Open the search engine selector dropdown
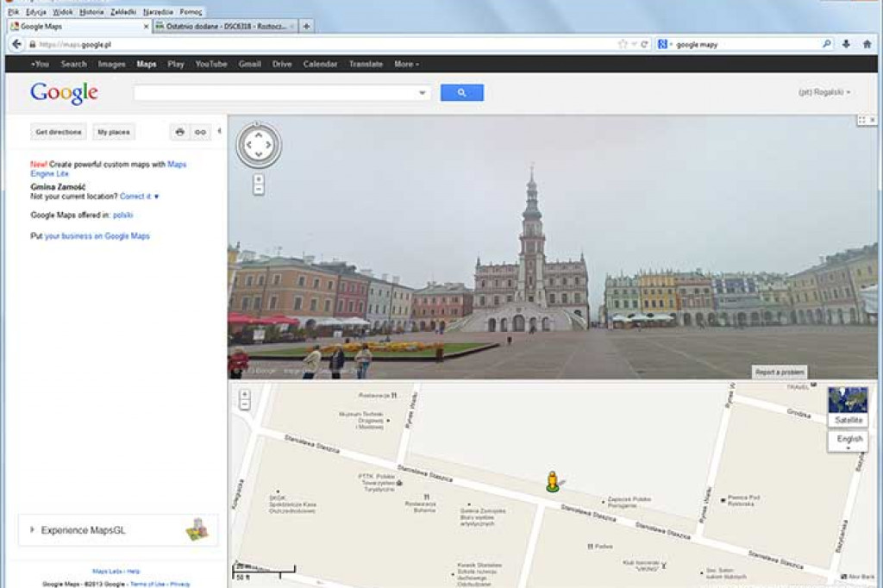Viewport: 883px width, 588px height. (x=665, y=44)
